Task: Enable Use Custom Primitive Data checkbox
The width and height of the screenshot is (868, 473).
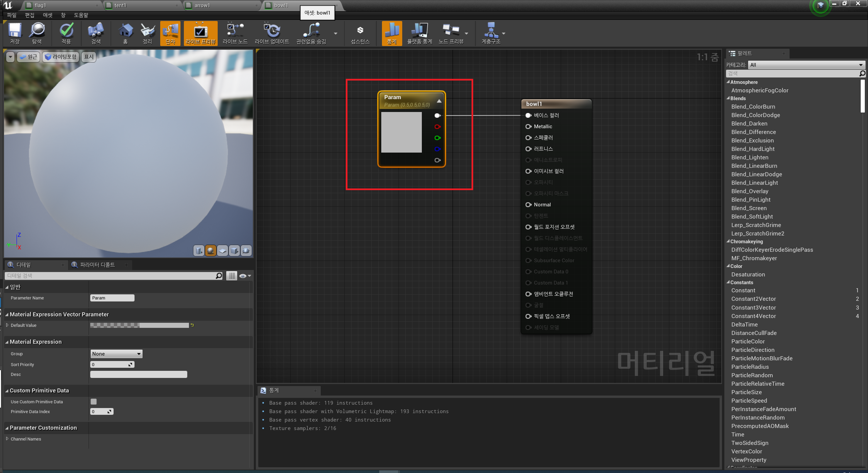Action: point(94,402)
